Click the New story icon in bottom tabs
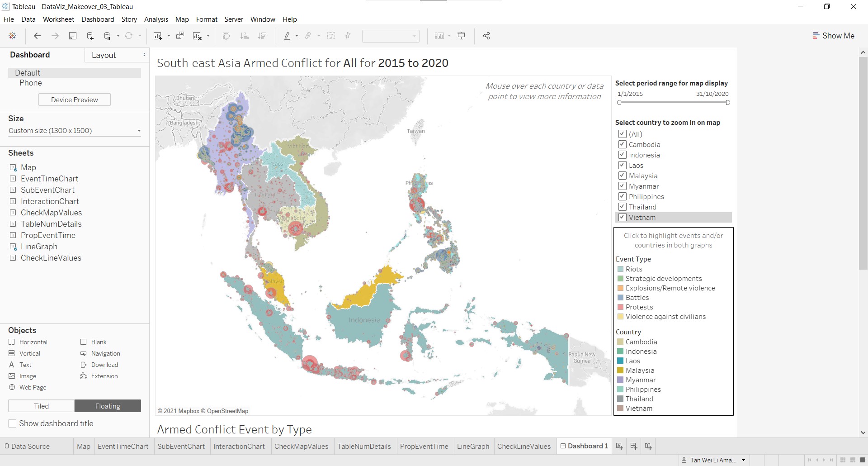The height and width of the screenshot is (466, 868). [648, 446]
